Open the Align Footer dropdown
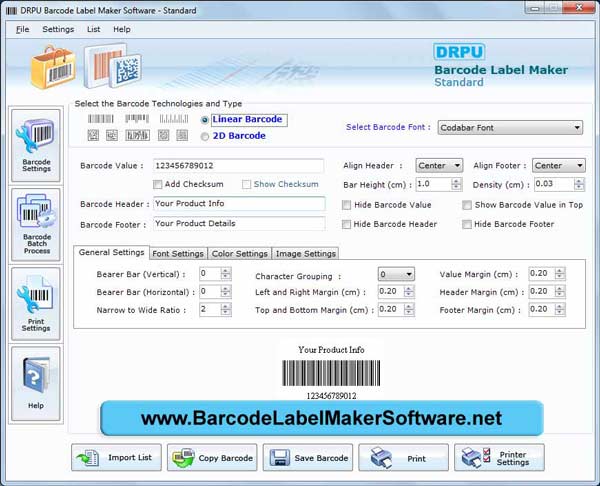Screen dimensions: 600x486 point(558,166)
